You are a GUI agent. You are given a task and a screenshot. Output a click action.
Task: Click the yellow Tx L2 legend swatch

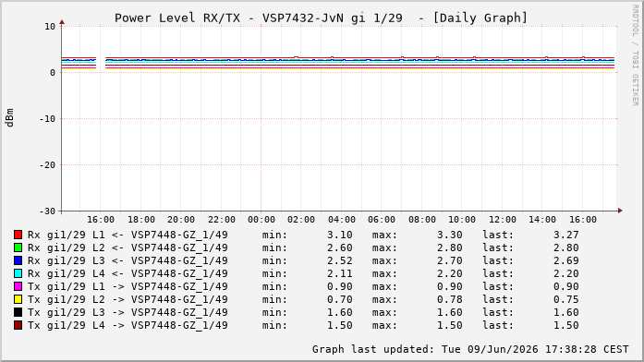click(18, 299)
